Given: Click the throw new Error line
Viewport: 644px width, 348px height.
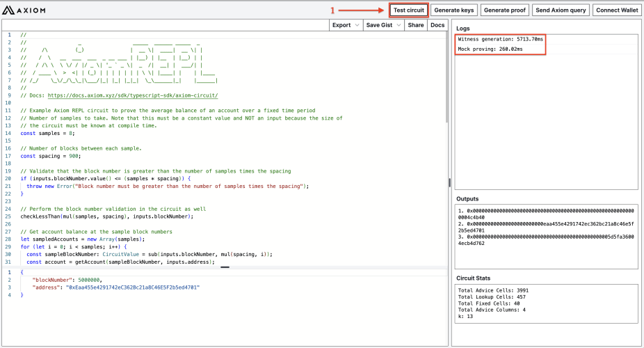Looking at the screenshot, I should tap(168, 186).
